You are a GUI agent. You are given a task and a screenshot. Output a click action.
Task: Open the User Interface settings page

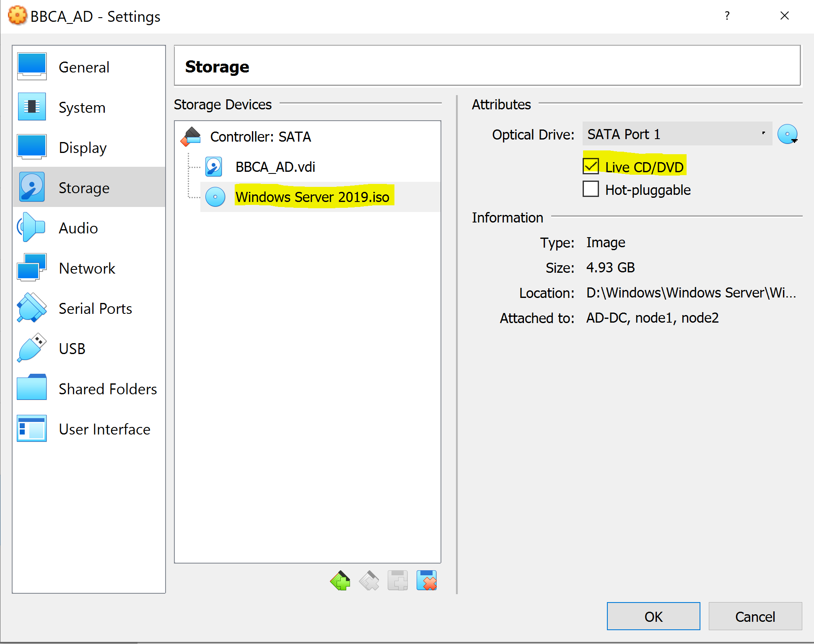(x=89, y=429)
